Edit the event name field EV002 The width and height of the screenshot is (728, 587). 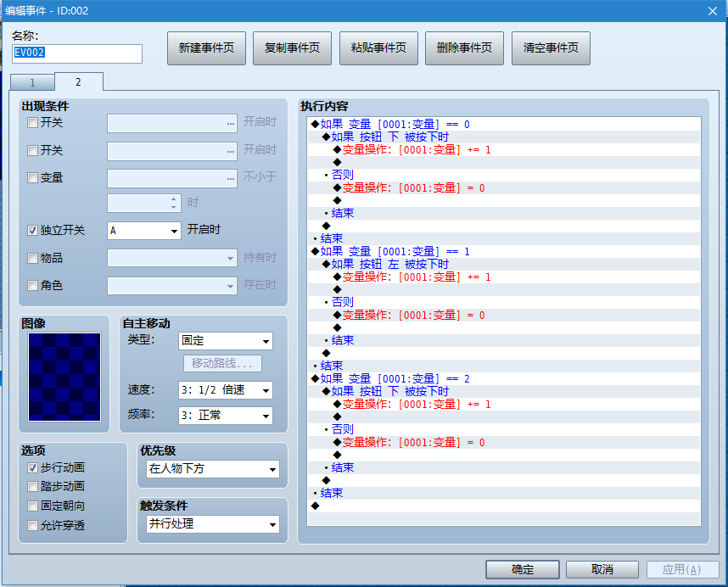[x=77, y=53]
